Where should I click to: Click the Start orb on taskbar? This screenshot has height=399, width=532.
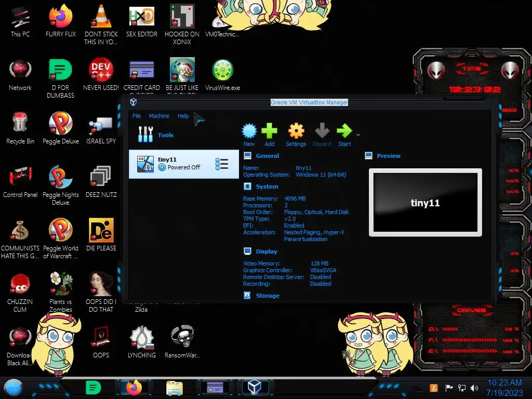point(13,388)
